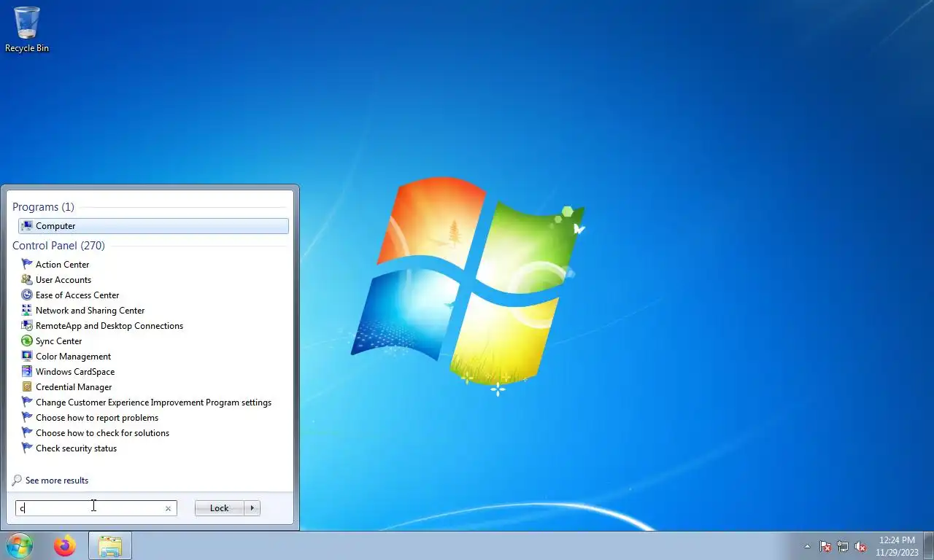This screenshot has height=560, width=934.
Task: Click See more results link
Action: coord(57,481)
